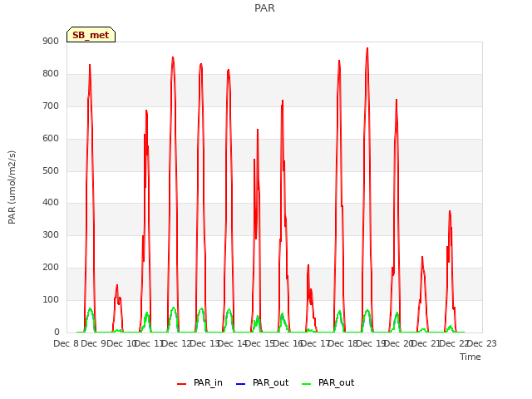This screenshot has width=532, height=399.
Task: Click the Dec 8 x-axis label
Action: (66, 343)
